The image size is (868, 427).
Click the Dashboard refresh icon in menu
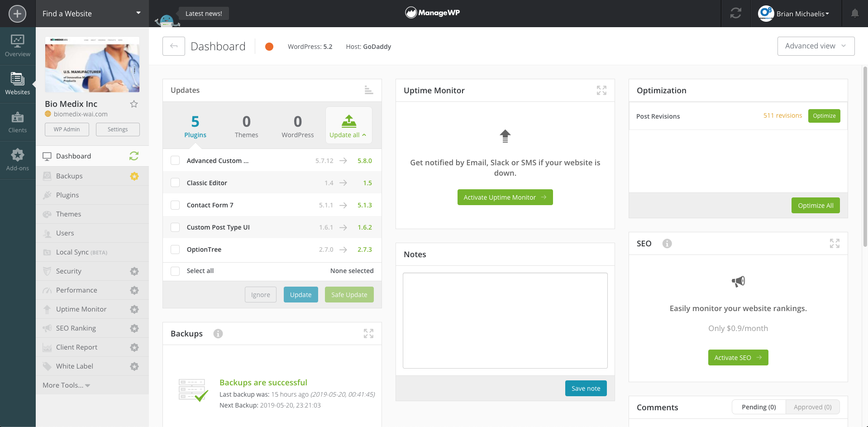134,156
